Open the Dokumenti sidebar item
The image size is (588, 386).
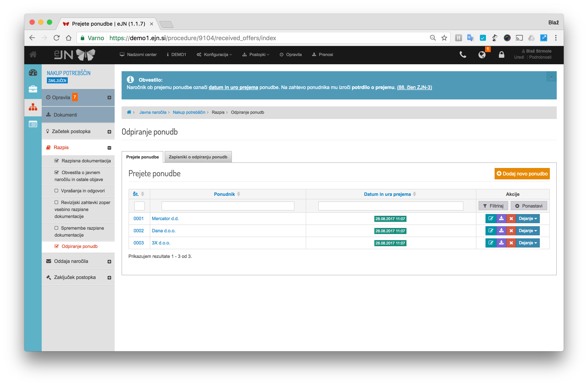[78, 115]
